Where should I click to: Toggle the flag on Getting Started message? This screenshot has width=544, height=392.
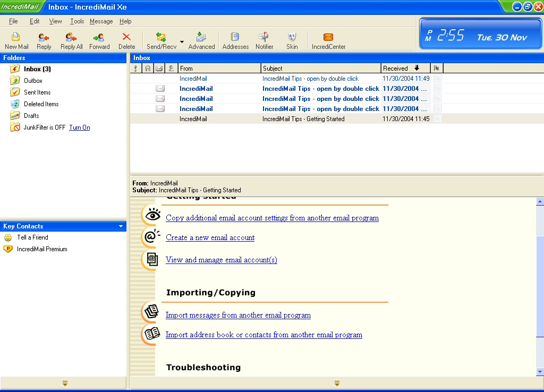[x=437, y=119]
